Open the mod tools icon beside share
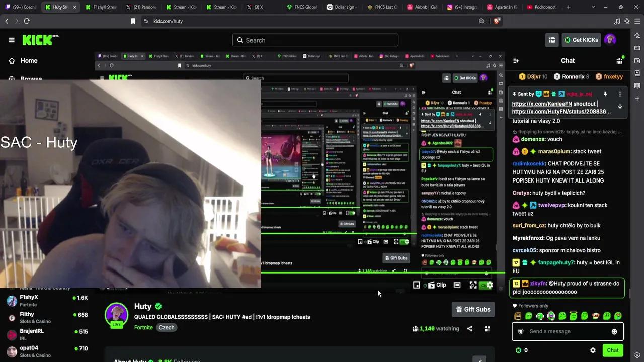This screenshot has width=644, height=362. tap(487, 329)
